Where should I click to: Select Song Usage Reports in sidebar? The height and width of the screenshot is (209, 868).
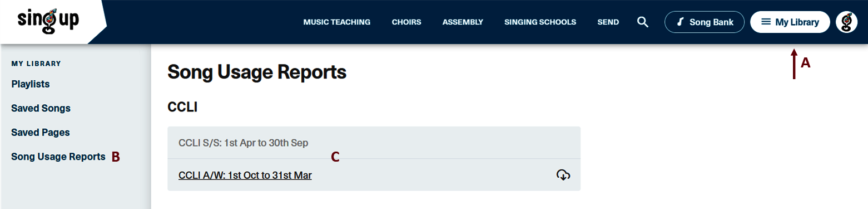pyautogui.click(x=58, y=157)
